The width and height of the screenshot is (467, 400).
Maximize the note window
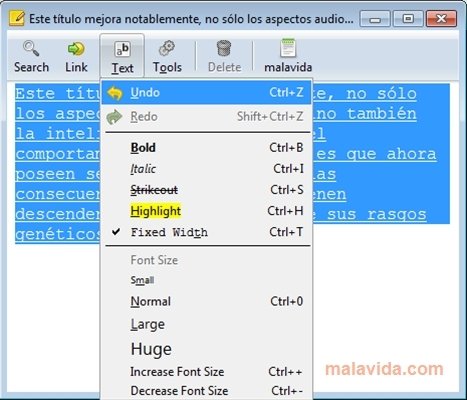coord(408,19)
